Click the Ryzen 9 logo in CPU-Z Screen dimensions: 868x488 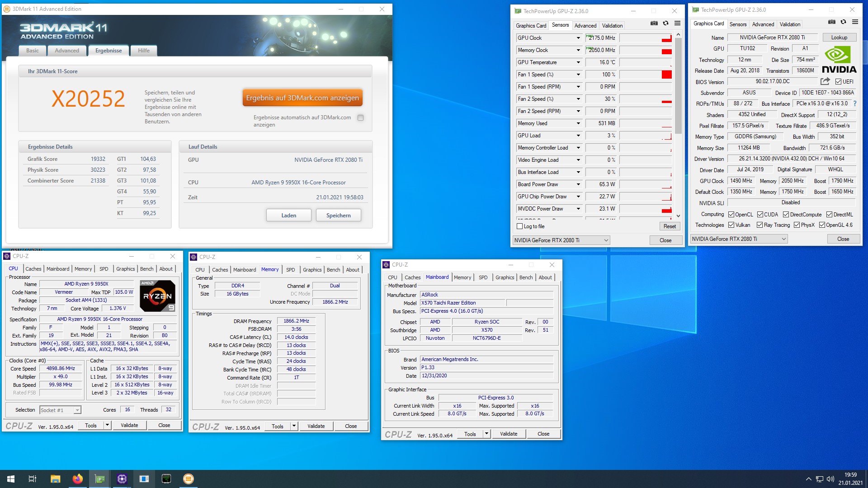point(157,296)
